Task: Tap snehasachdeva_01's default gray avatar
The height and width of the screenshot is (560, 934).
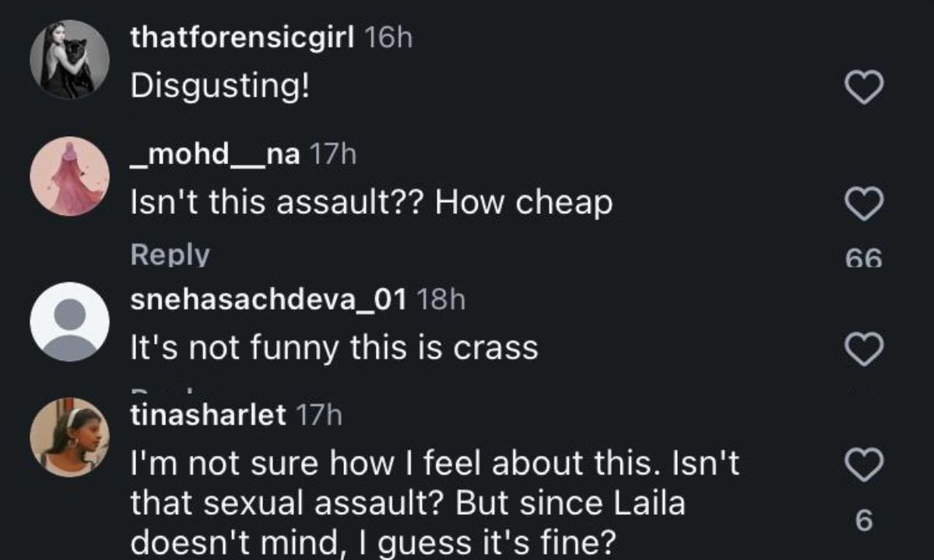Action: (69, 321)
